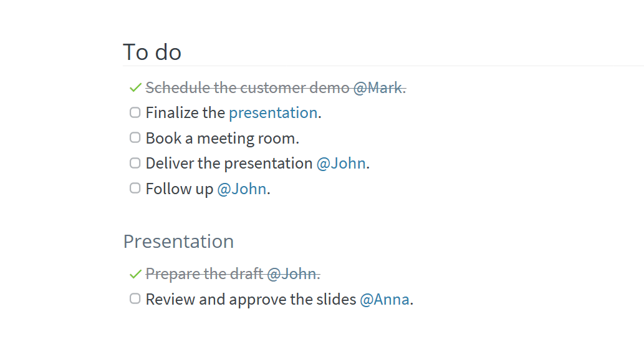644x339 pixels.
Task: Open the @Anna mention link
Action: point(385,300)
